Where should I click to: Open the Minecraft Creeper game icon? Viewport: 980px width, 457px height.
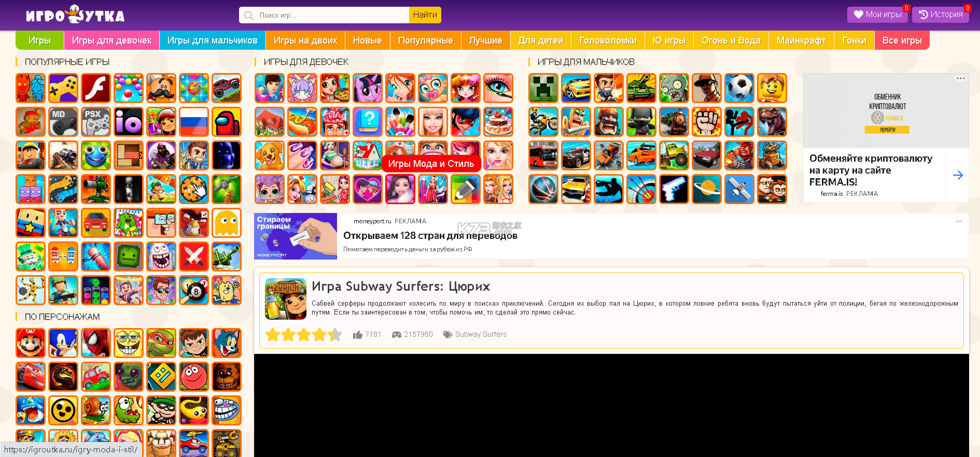pyautogui.click(x=543, y=88)
